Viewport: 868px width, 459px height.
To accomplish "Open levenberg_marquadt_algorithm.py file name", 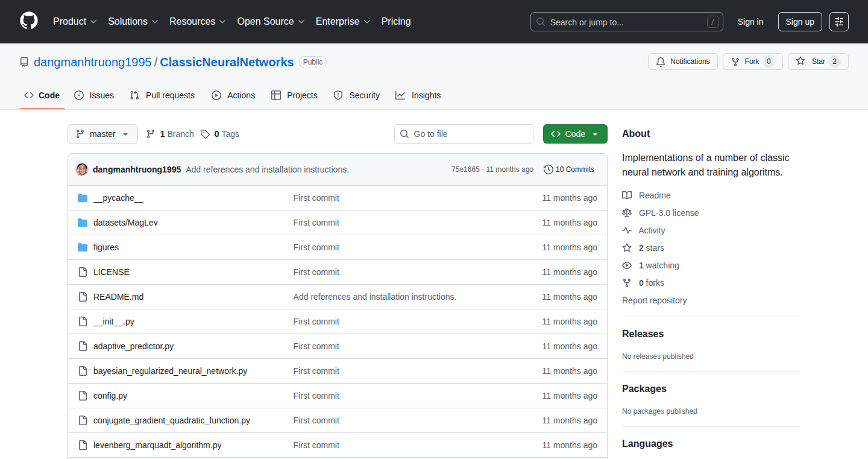I will point(157,445).
